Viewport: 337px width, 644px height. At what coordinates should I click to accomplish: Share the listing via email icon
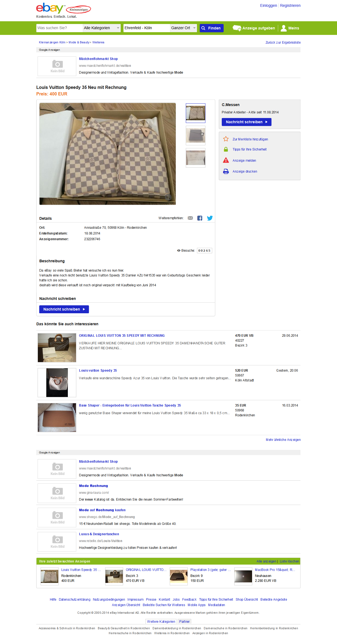[x=190, y=218]
